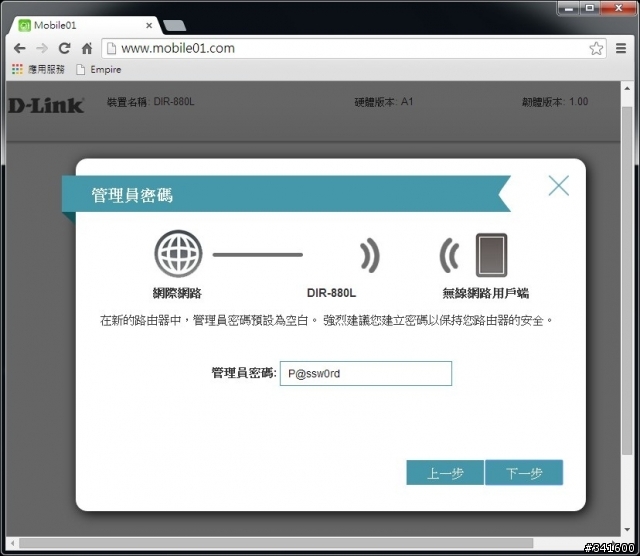This screenshot has width=640, height=556.
Task: Click the 上一步 button
Action: (x=445, y=473)
